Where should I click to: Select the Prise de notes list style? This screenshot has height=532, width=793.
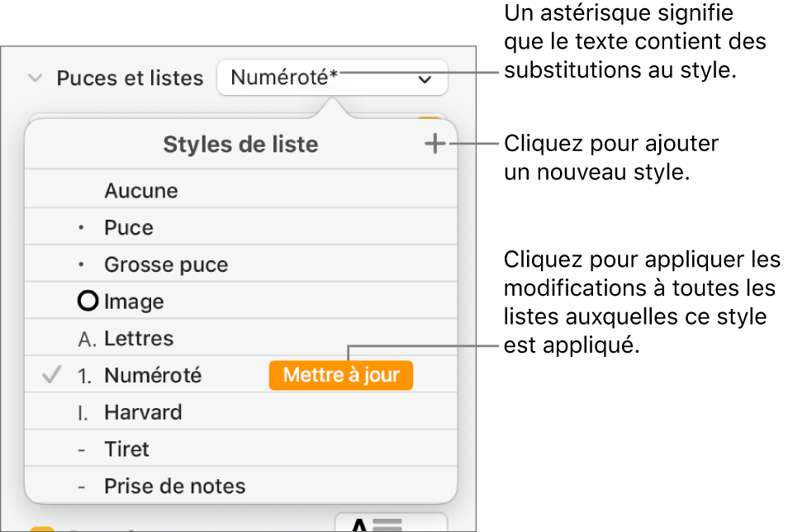[x=240, y=486]
